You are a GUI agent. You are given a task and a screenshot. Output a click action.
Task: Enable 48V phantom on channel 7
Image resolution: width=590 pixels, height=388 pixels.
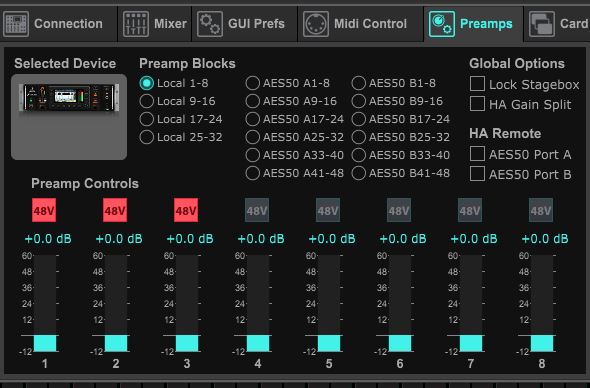pos(470,210)
